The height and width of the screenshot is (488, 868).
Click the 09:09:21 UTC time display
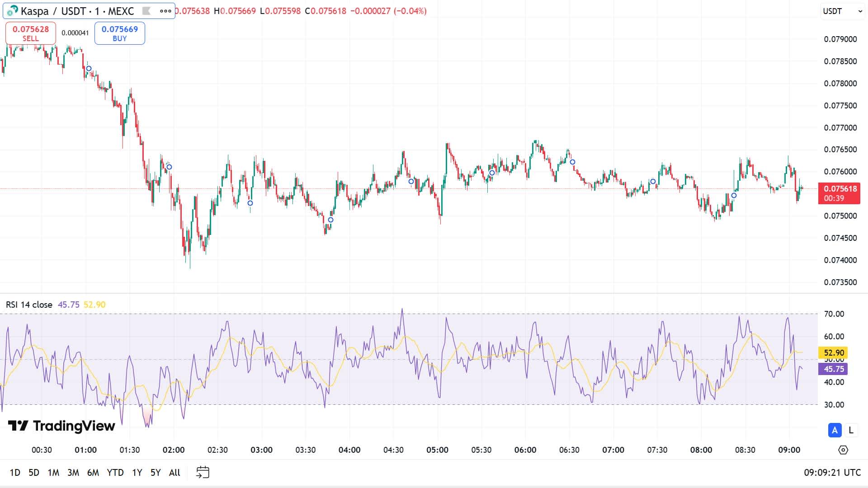point(832,472)
